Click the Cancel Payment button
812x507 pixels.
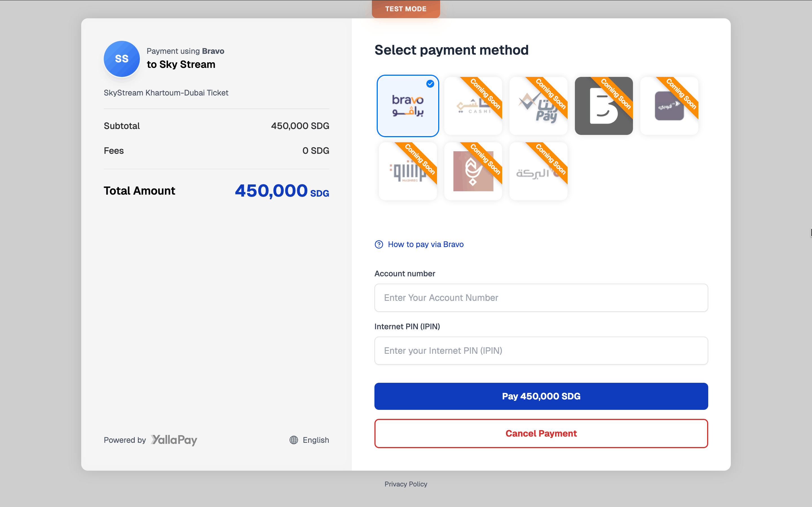541,433
